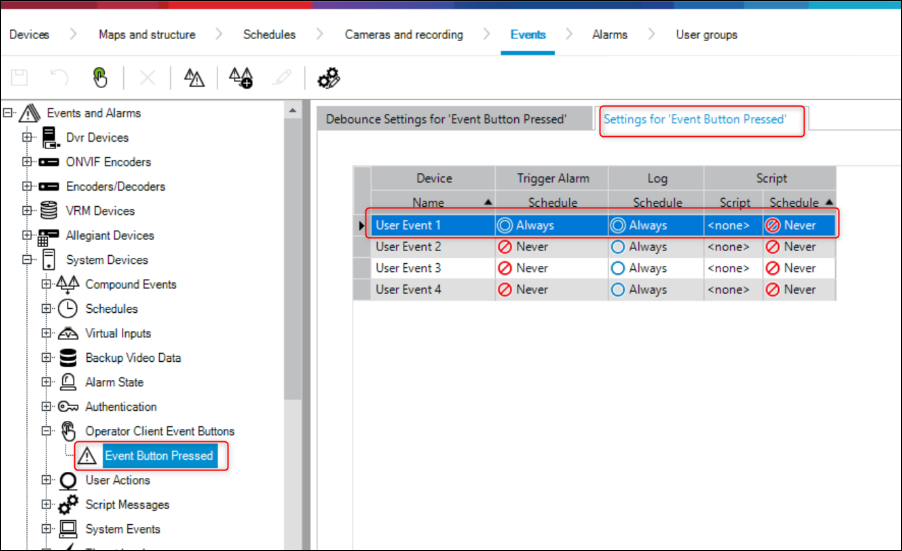This screenshot has width=902, height=551.
Task: Click the delete X toolbar icon
Action: click(x=147, y=78)
